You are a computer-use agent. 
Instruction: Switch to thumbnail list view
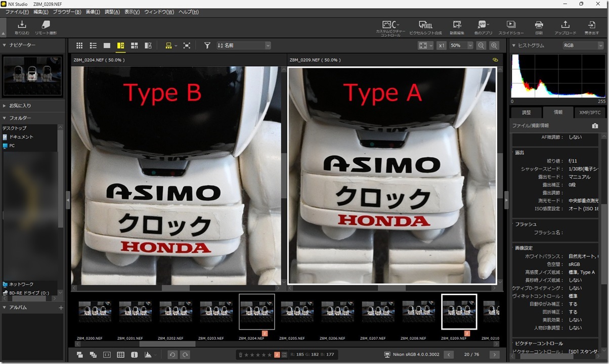[93, 45]
